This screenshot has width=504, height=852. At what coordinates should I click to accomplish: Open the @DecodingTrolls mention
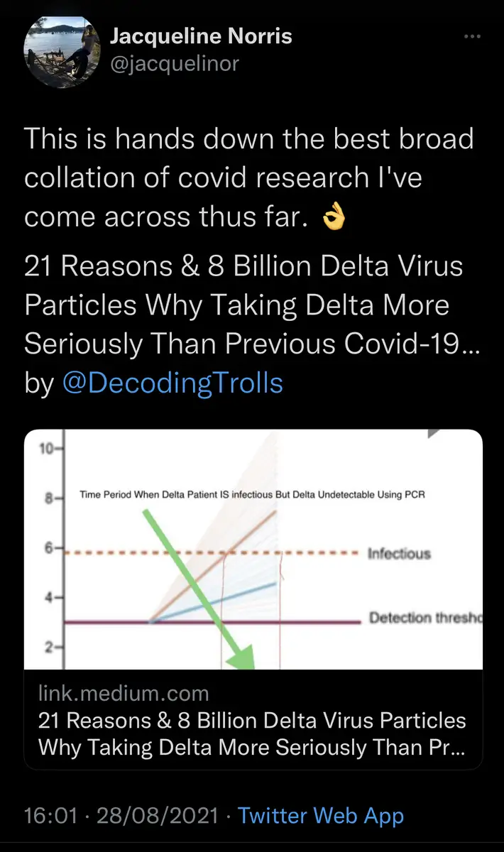coord(172,383)
